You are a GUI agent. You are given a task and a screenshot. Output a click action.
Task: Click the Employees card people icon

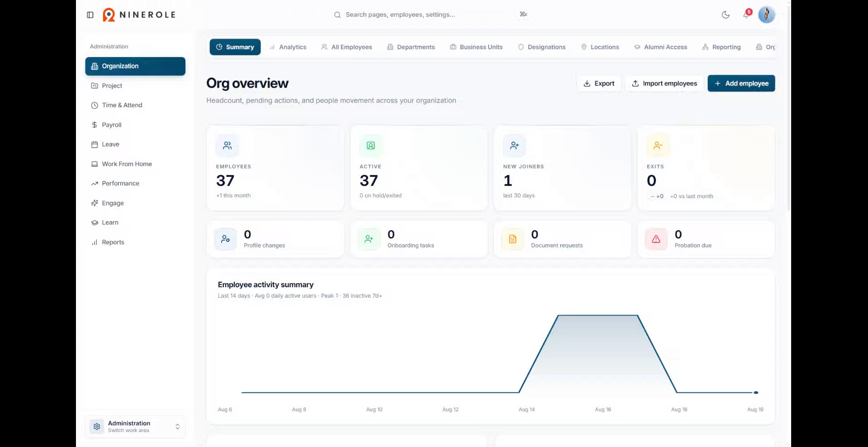pyautogui.click(x=227, y=146)
